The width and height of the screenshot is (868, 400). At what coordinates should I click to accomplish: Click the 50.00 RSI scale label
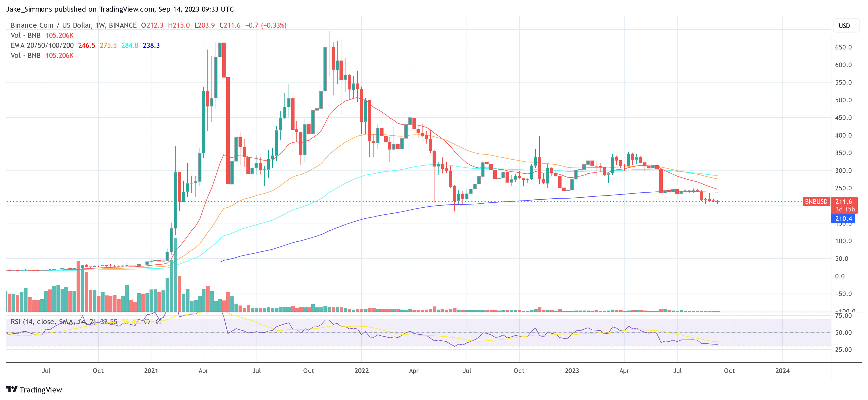pos(843,333)
